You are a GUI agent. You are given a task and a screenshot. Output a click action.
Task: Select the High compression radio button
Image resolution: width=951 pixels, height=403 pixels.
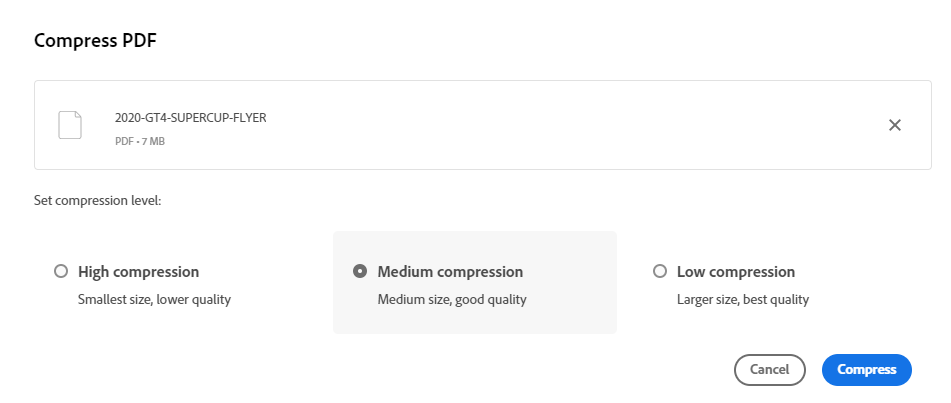point(61,271)
